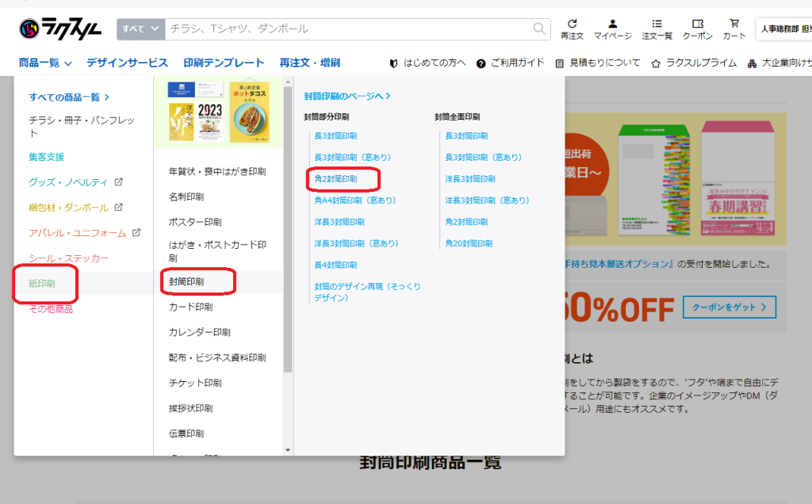
Task: Open はじめての方へ beginner page
Action: 427,63
